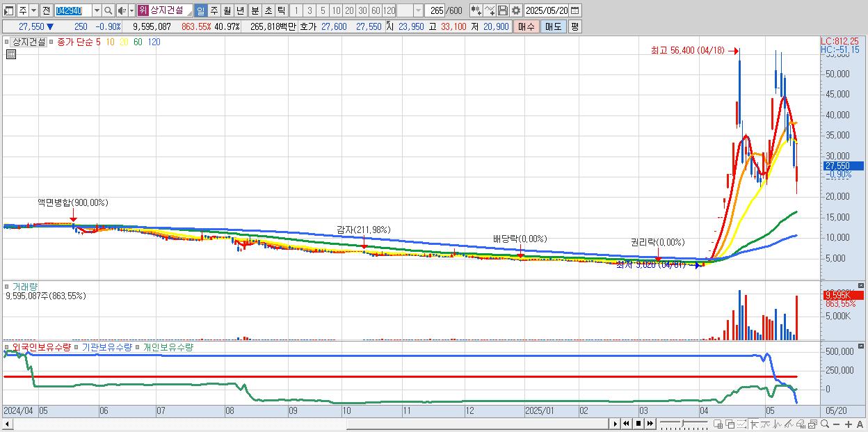Click the candlestick chart type icon
The width and height of the screenshot is (868, 432).
click(x=475, y=10)
